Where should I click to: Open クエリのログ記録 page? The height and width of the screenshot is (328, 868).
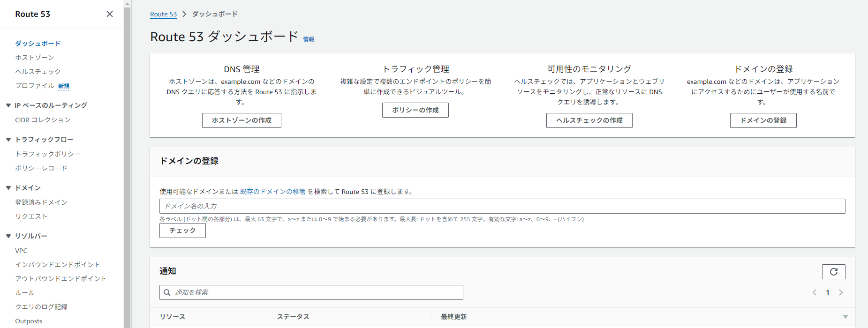pos(41,307)
